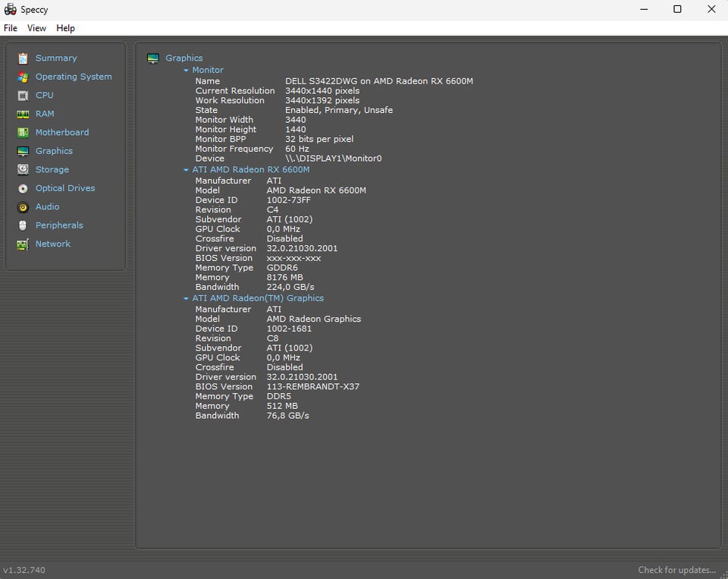Maximize the Speccy window
Screen dimensions: 728x579
(677, 9)
